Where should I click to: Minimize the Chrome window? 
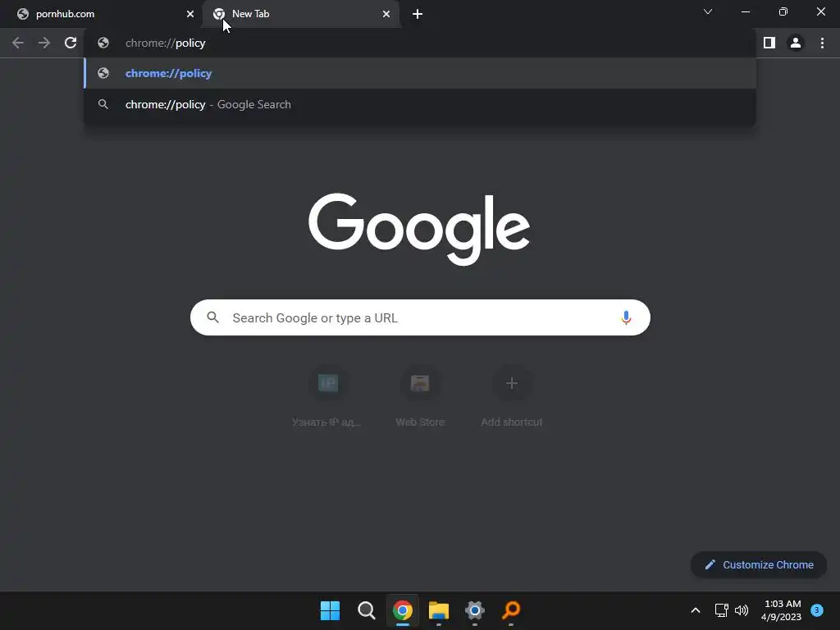[x=745, y=11]
